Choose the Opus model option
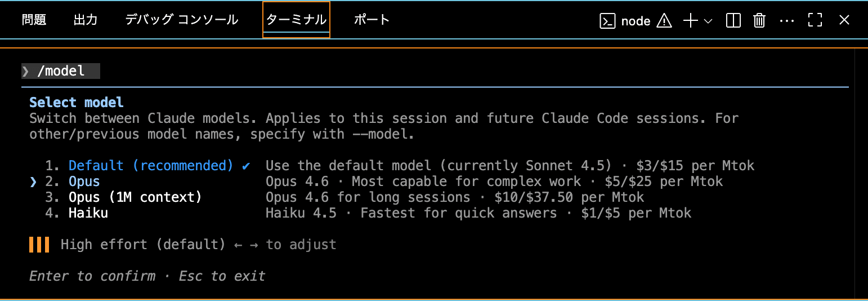868x301 pixels. pyautogui.click(x=84, y=182)
